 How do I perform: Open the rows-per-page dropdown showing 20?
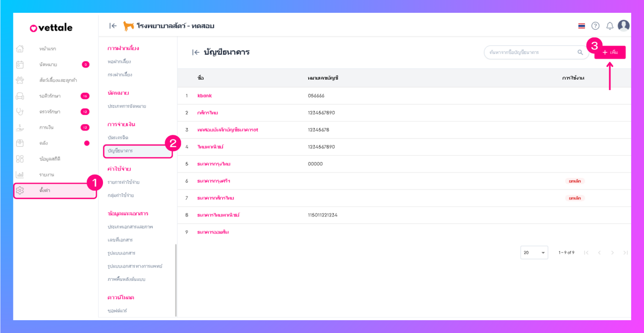534,253
